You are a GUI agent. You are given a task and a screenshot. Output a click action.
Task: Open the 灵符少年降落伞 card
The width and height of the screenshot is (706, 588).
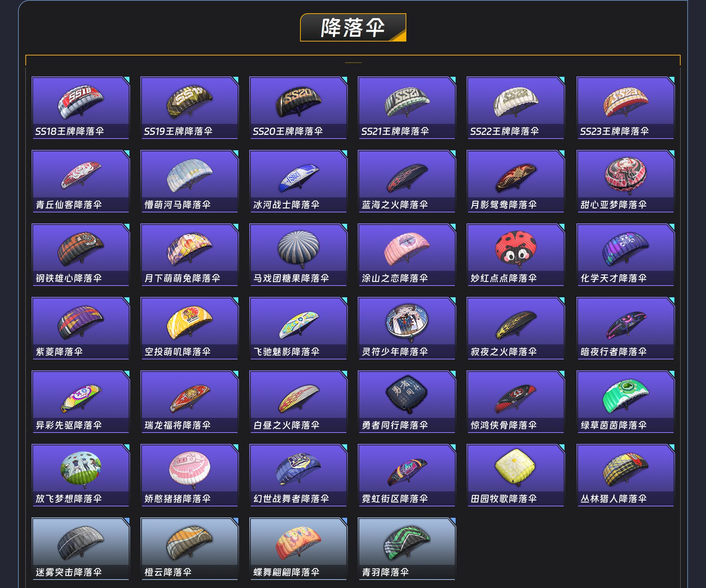click(407, 328)
